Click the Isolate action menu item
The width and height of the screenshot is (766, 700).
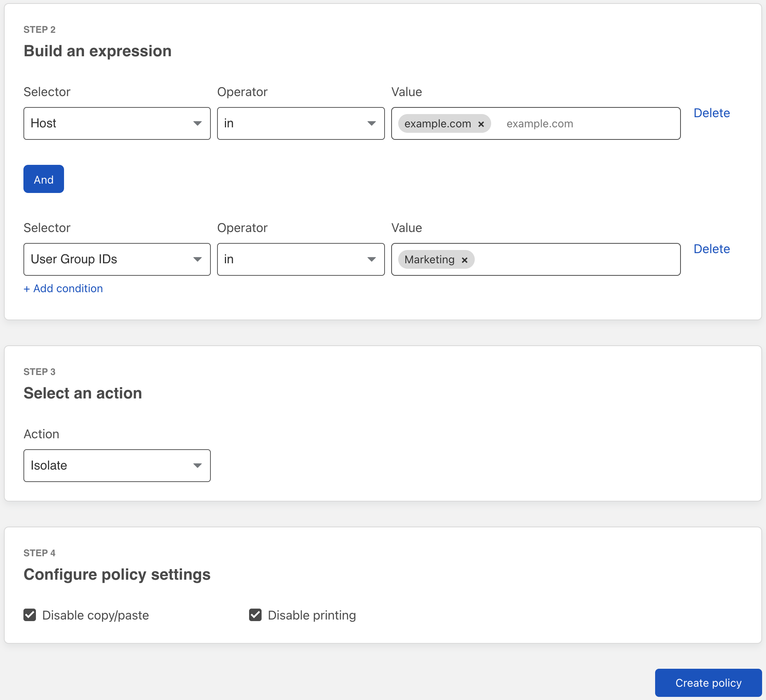117,465
